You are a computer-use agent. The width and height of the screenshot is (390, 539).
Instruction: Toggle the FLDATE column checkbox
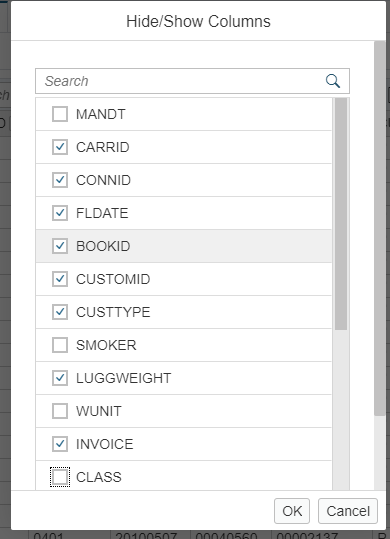tap(60, 213)
